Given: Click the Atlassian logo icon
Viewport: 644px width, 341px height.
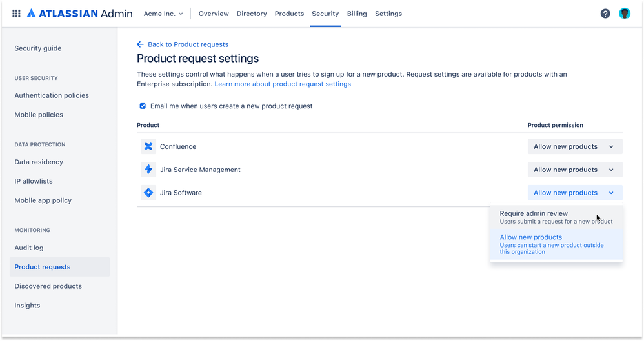Looking at the screenshot, I should (31, 14).
